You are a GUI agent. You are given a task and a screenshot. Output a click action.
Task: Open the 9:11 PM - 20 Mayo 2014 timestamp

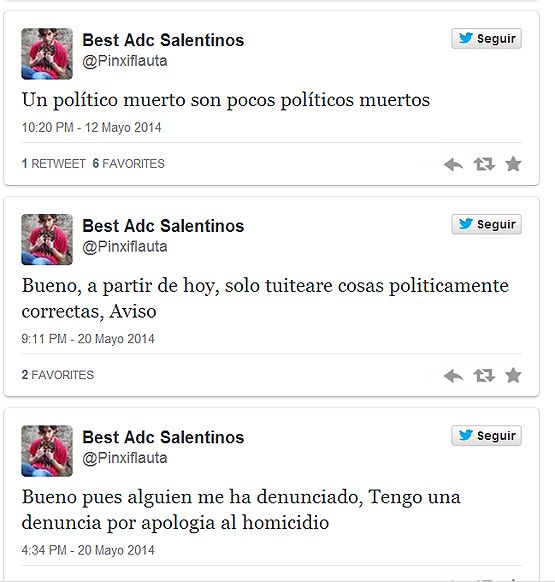pos(88,339)
